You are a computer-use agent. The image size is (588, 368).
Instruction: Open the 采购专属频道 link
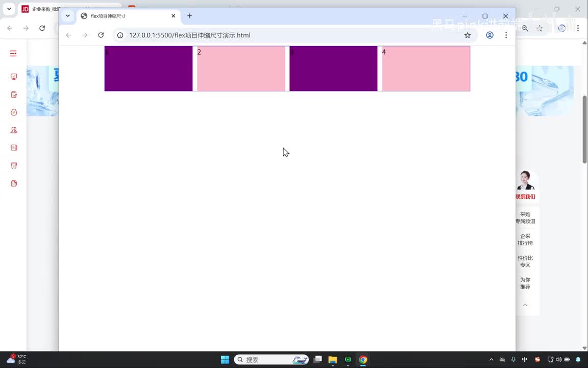(525, 218)
